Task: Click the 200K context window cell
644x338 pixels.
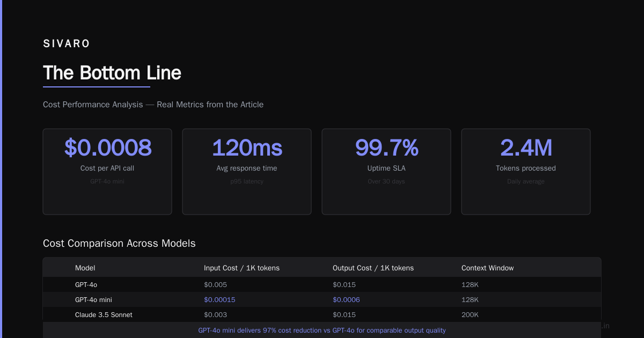Action: [470, 314]
